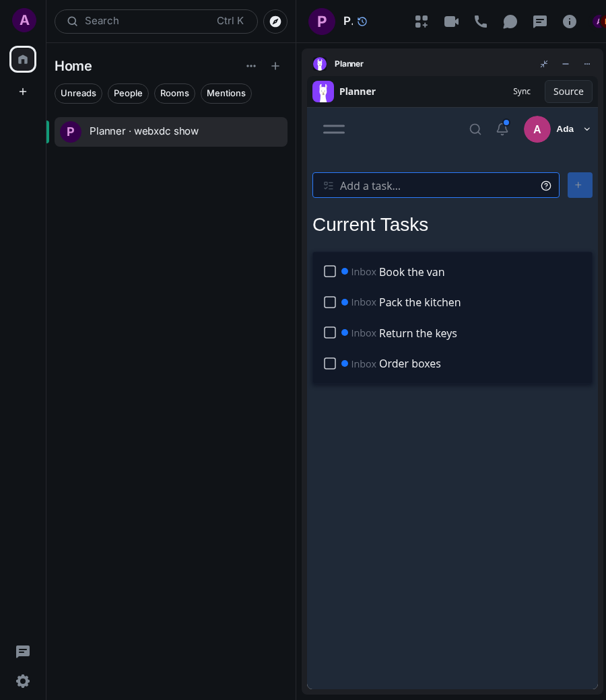Search tasks in Planner
The height and width of the screenshot is (700, 606).
pos(475,129)
